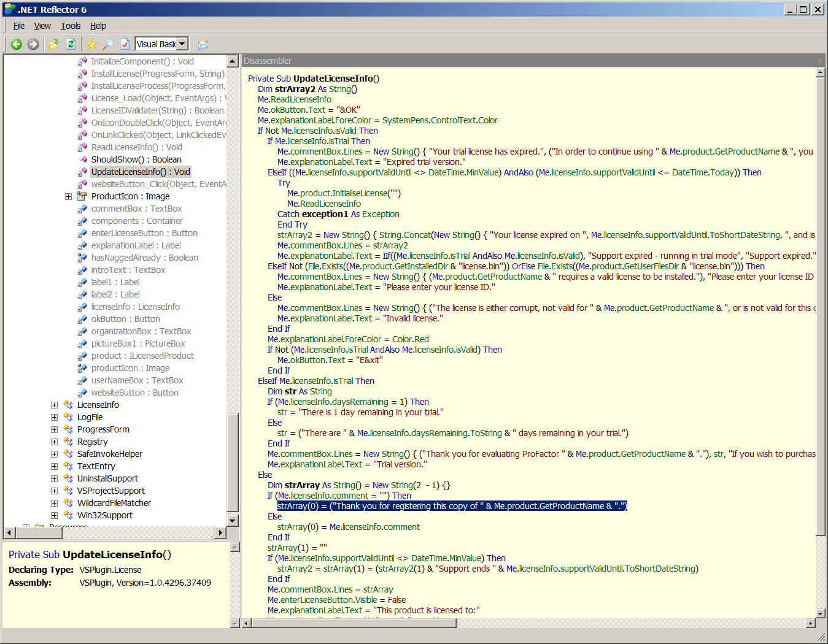Follow the ReadLicenseInfo link under Try

pos(334,204)
